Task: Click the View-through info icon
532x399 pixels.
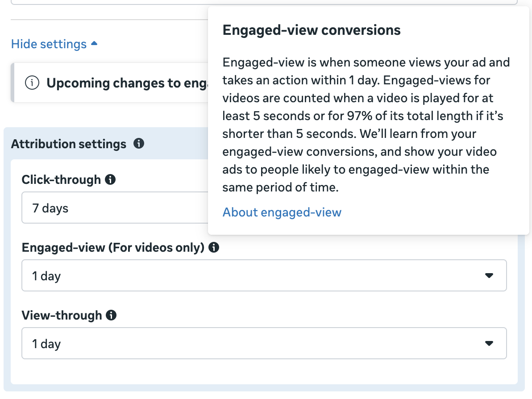Action: (111, 315)
